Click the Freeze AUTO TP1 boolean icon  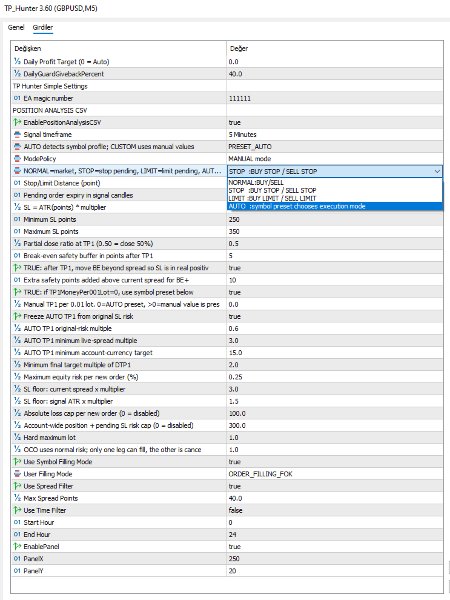click(x=17, y=316)
